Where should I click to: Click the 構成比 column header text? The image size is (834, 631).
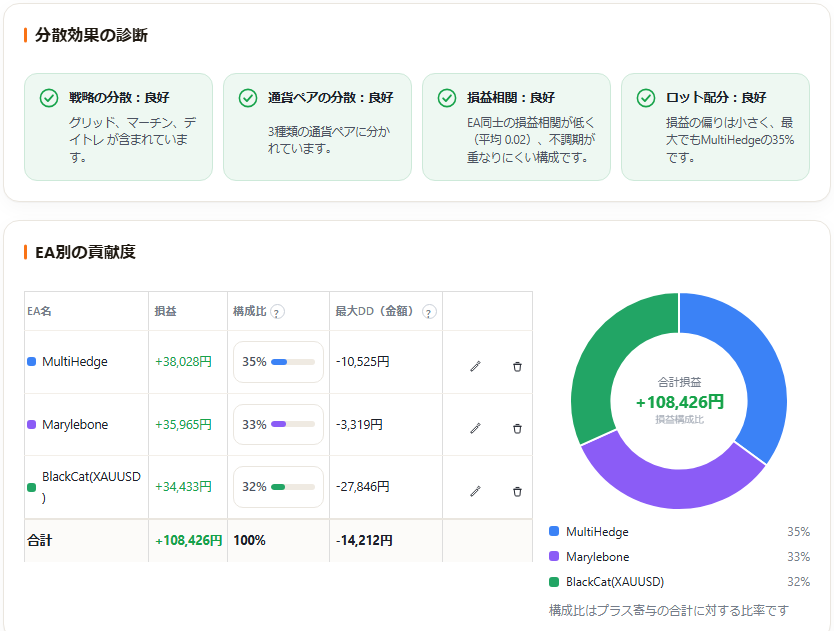pos(249,311)
